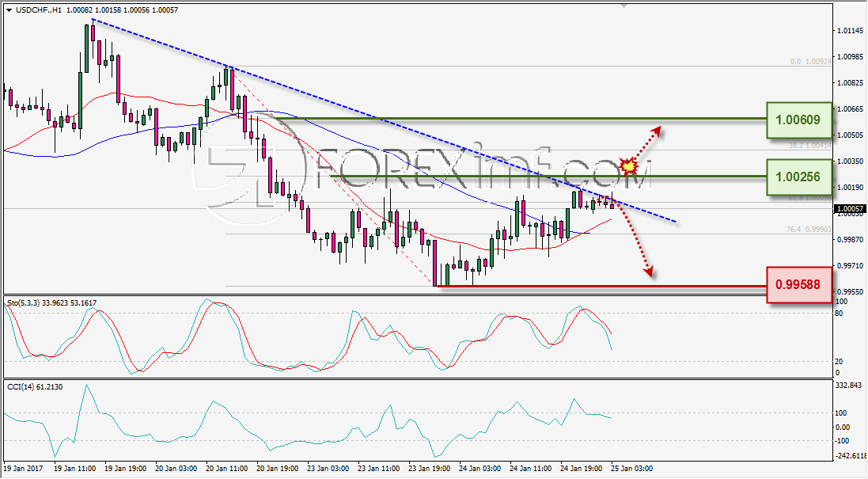The height and width of the screenshot is (479, 868).
Task: Click the Fibonacci 76.4 0.99903 label
Action: point(809,230)
